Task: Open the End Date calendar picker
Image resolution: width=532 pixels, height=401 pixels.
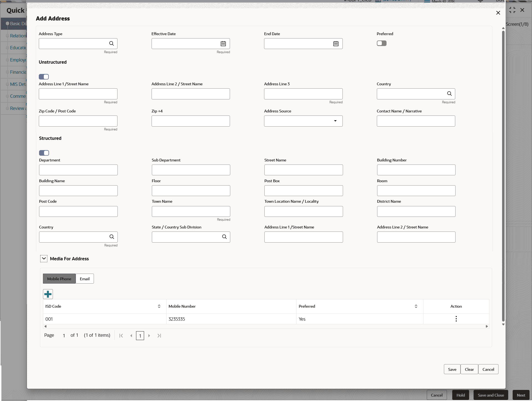Action: tap(336, 43)
